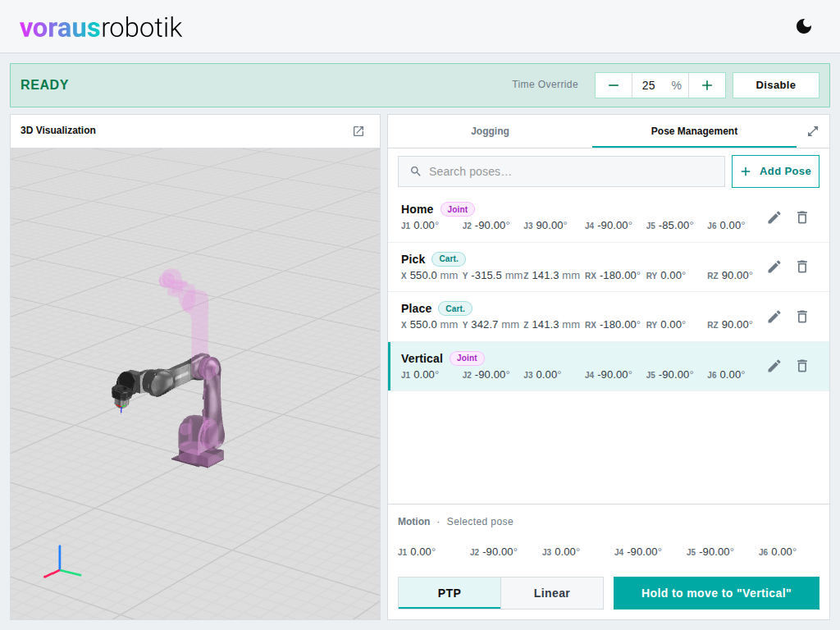Viewport: 840px width, 630px height.
Task: Click the Cart. tag on Pick pose
Action: point(449,258)
